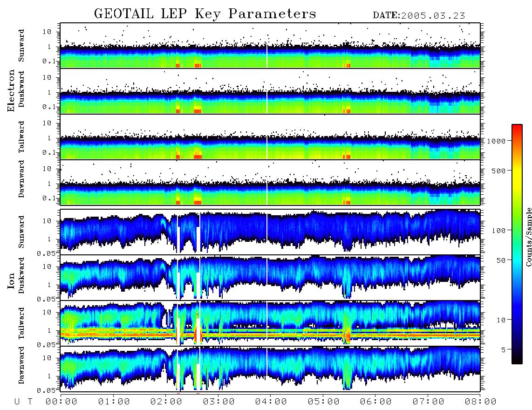Click the black bottom of the colorbar

(x=517, y=360)
